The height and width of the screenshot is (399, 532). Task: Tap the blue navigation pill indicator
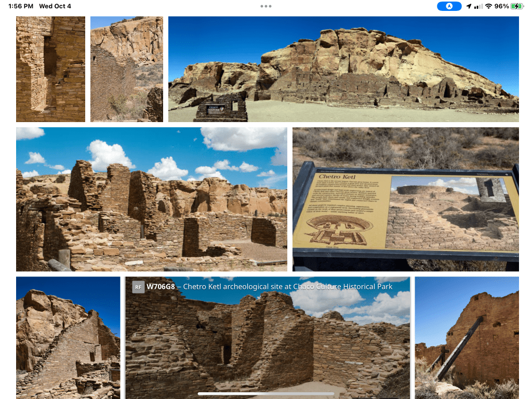(449, 6)
